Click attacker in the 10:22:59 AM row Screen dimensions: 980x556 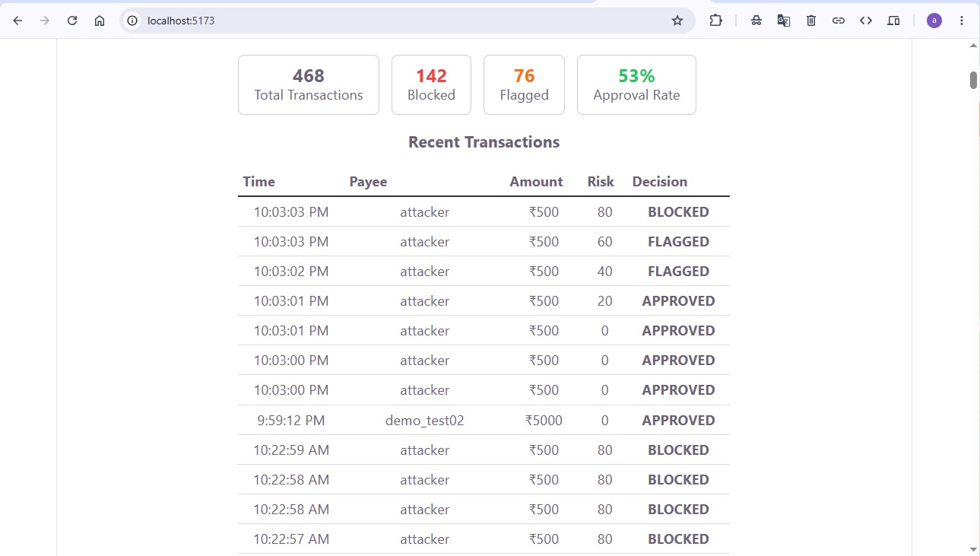(425, 450)
